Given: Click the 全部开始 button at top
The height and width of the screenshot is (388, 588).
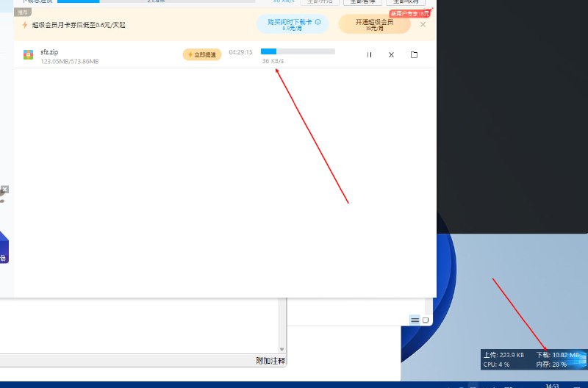Looking at the screenshot, I should [320, 2].
